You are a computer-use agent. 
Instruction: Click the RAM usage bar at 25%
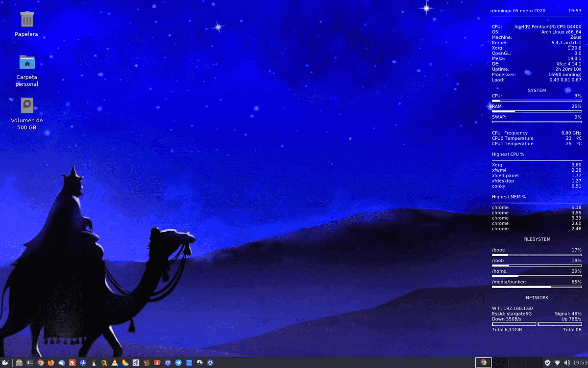pos(537,111)
